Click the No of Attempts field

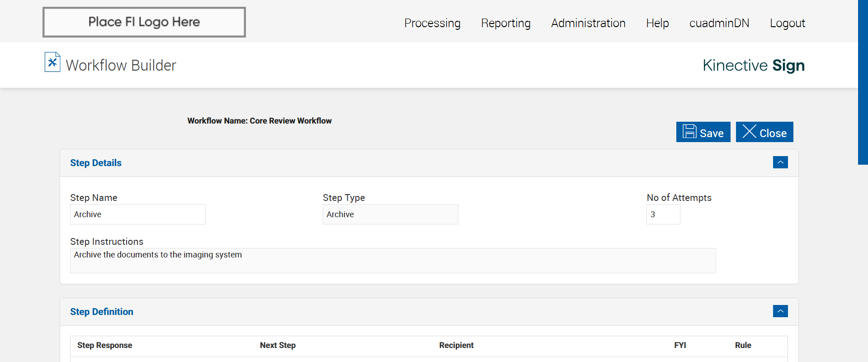(663, 214)
